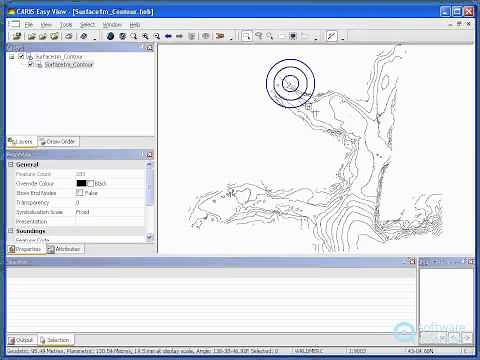Activate the rectangle select tool

pyautogui.click(x=246, y=36)
